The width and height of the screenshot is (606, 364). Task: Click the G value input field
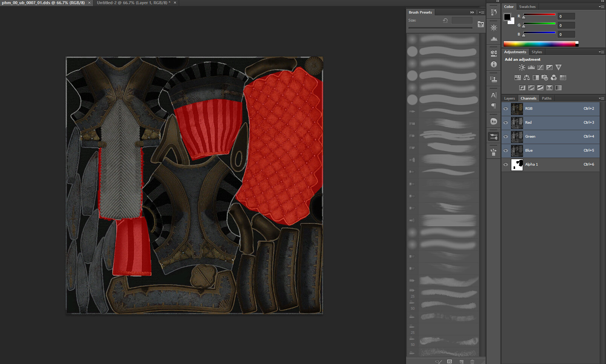point(566,25)
